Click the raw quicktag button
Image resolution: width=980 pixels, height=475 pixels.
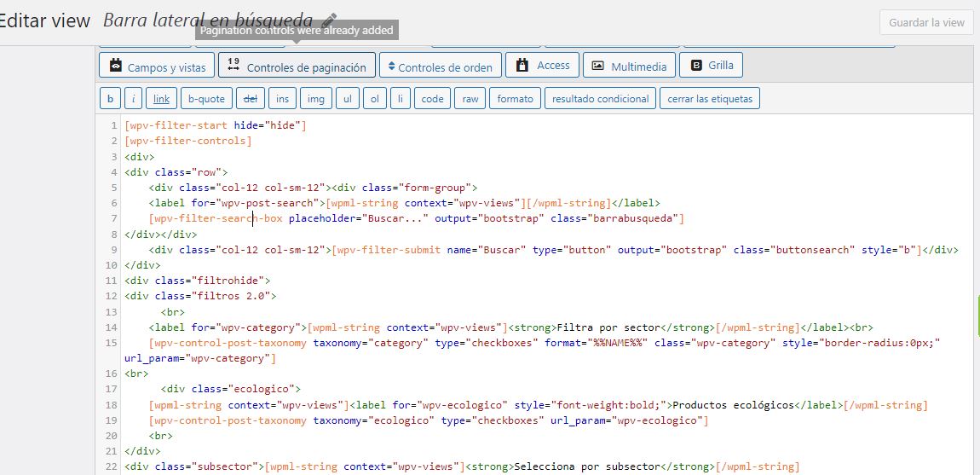(x=470, y=99)
